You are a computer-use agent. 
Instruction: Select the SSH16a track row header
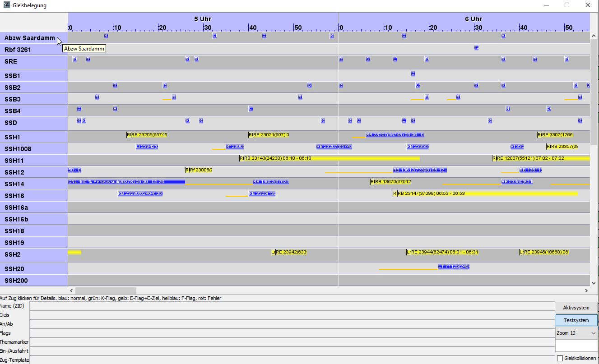point(23,207)
